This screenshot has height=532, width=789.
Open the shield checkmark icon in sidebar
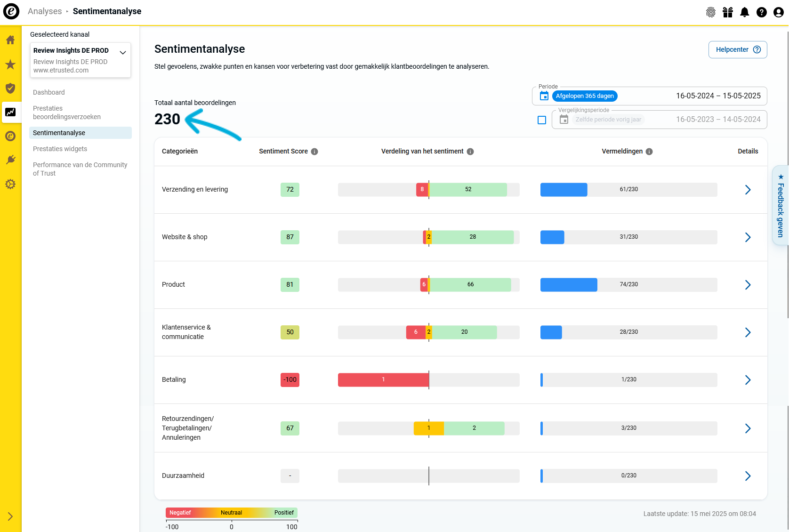10,88
